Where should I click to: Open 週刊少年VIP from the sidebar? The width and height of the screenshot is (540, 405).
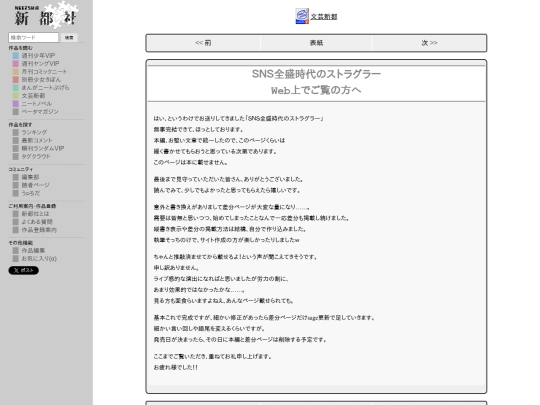coord(38,55)
